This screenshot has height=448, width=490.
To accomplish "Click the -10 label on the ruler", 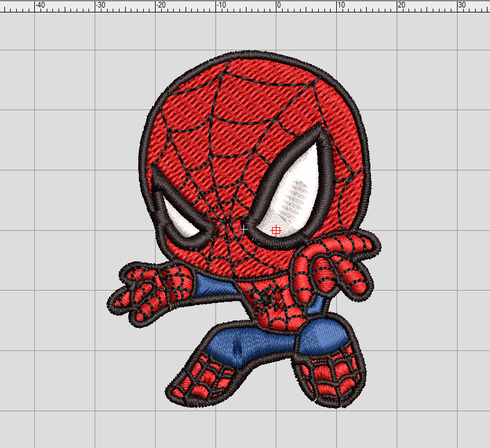I will [x=220, y=5].
